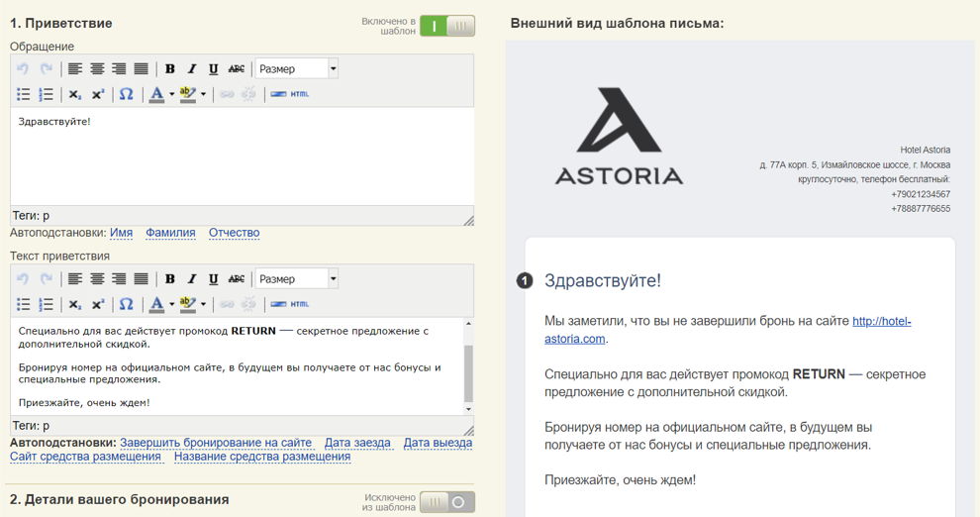
Task: Click Omega special character icon in Обращение toolbar
Action: [127, 94]
